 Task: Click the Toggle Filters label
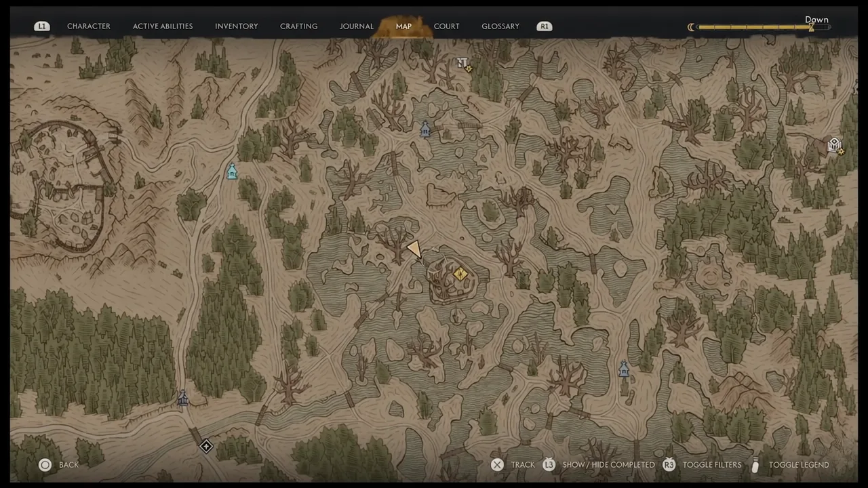[x=712, y=465]
